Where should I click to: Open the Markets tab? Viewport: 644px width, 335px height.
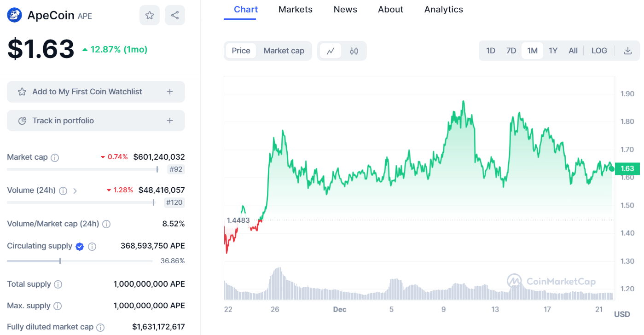pyautogui.click(x=296, y=10)
